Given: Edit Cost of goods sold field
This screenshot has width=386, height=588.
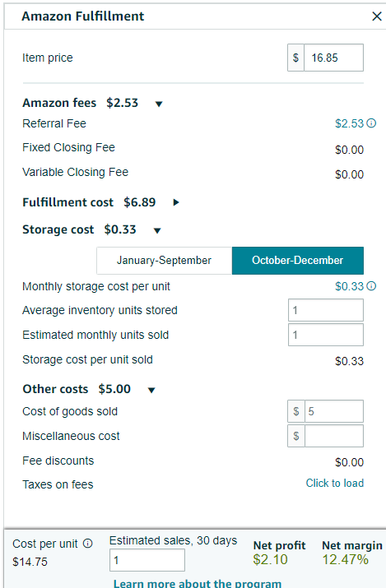Looking at the screenshot, I should [334, 411].
